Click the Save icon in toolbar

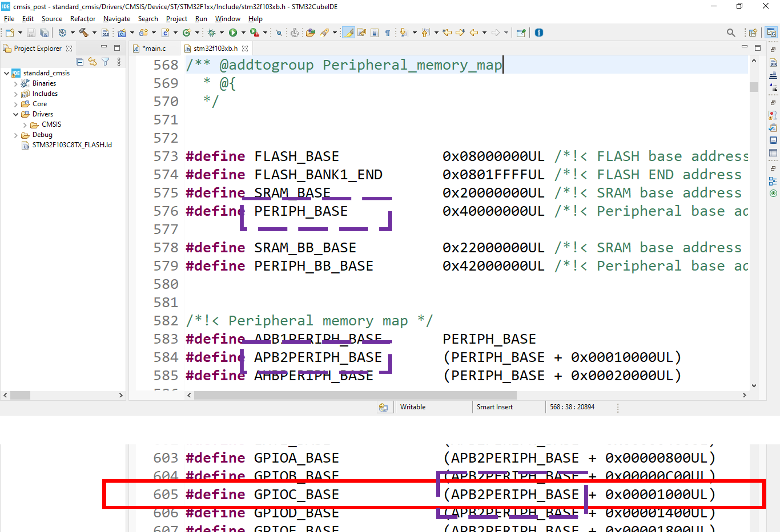pyautogui.click(x=31, y=33)
